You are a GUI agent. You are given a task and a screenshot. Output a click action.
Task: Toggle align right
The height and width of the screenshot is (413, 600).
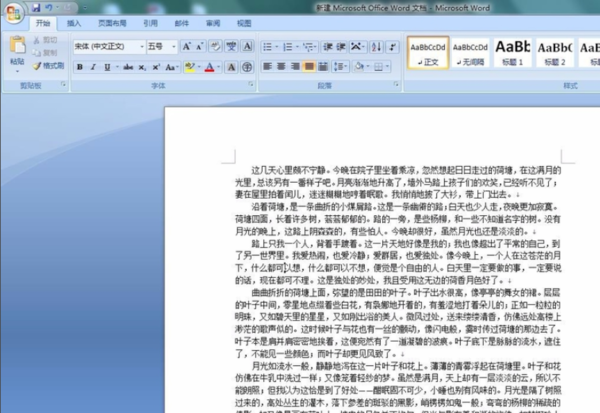point(295,67)
